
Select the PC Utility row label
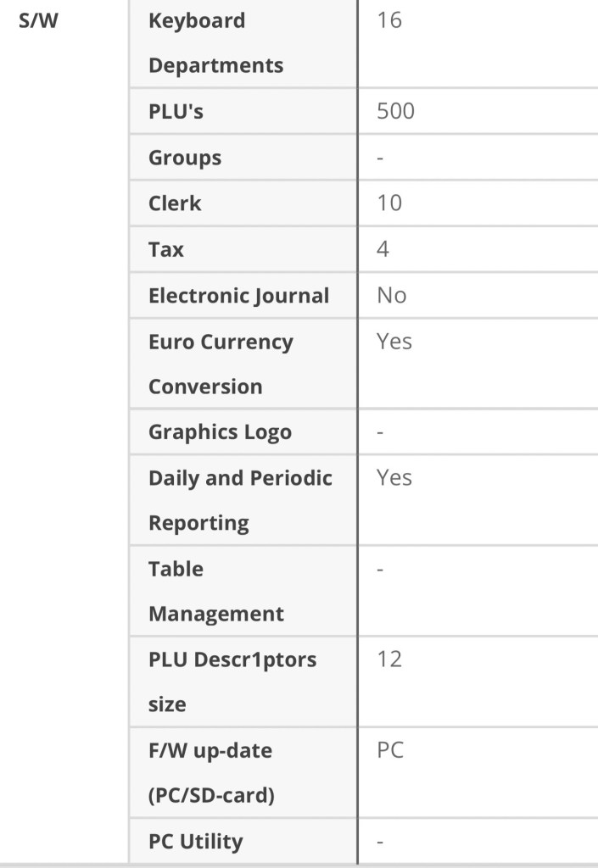(x=195, y=842)
